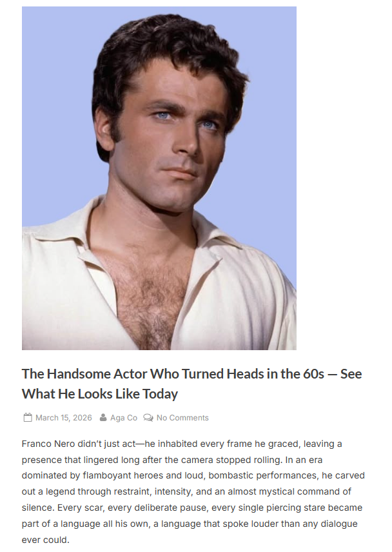
Task: Click the speech bubbles comments icon
Action: pyautogui.click(x=148, y=417)
